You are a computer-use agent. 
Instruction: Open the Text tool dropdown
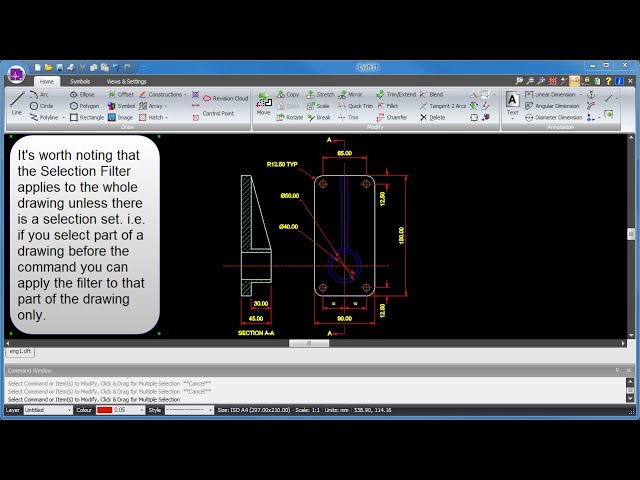pyautogui.click(x=512, y=118)
